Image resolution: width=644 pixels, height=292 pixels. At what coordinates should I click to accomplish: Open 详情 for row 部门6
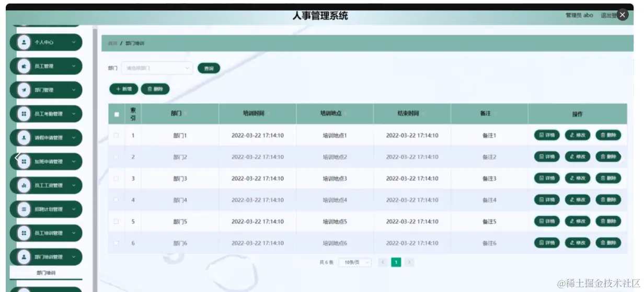click(x=547, y=243)
